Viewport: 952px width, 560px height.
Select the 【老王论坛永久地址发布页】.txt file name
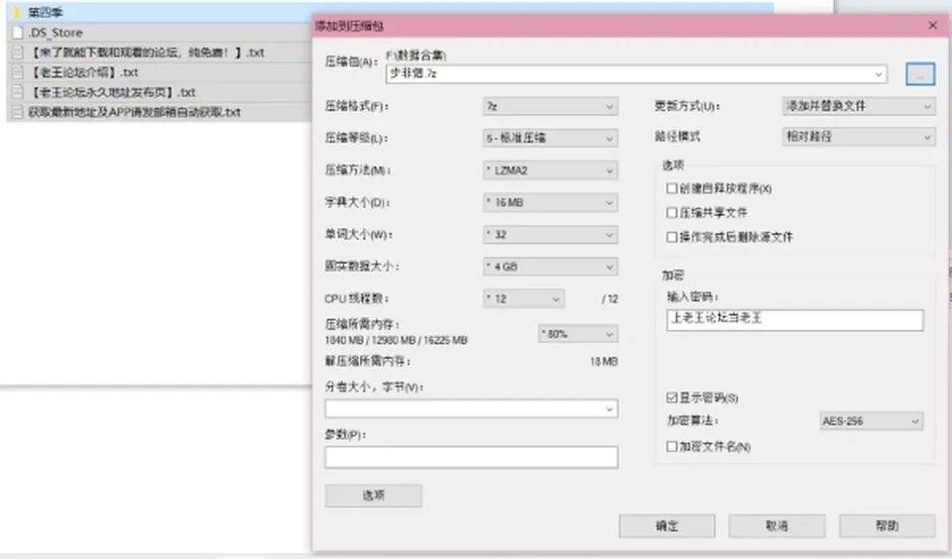click(112, 92)
